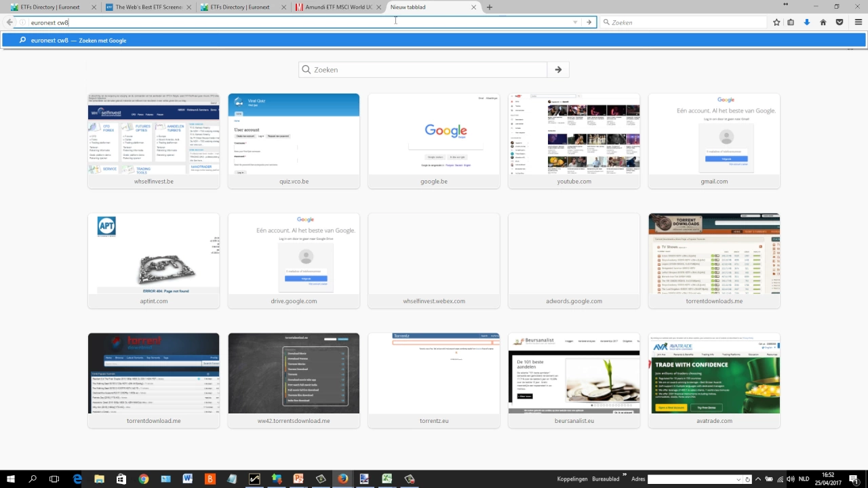Open the adwords.google.com tile
The image size is (868, 488).
[574, 261]
